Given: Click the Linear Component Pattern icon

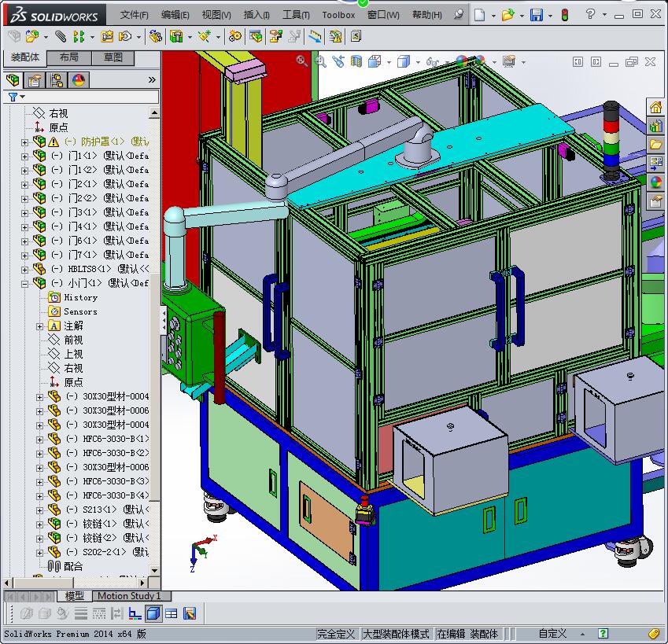Looking at the screenshot, I should click(79, 37).
